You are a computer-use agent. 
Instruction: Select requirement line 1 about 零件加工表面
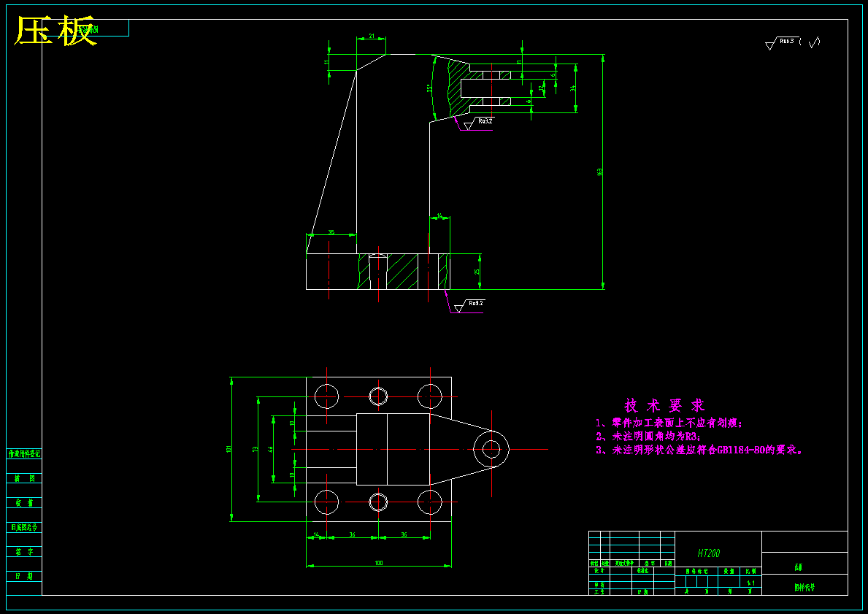point(669,423)
